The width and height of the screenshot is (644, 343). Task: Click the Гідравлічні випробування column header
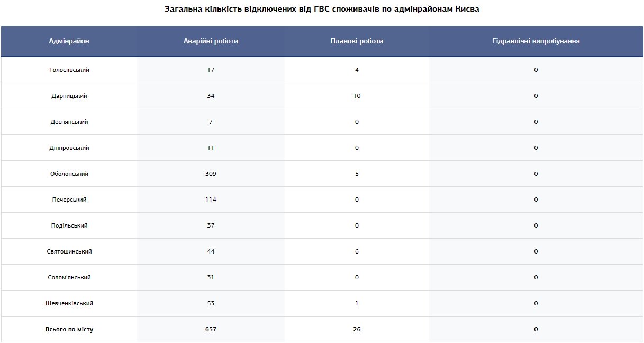pos(536,41)
